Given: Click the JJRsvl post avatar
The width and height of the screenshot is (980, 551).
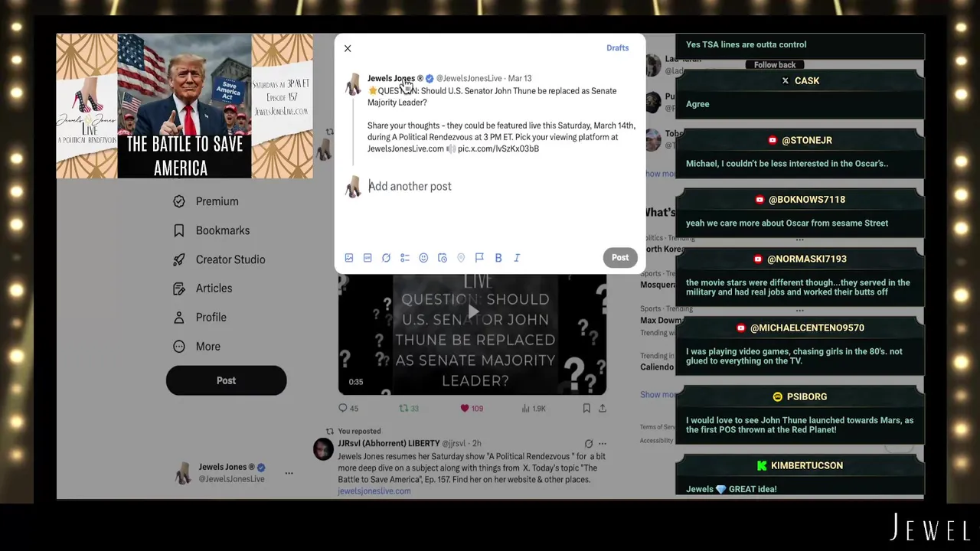Looking at the screenshot, I should [323, 449].
